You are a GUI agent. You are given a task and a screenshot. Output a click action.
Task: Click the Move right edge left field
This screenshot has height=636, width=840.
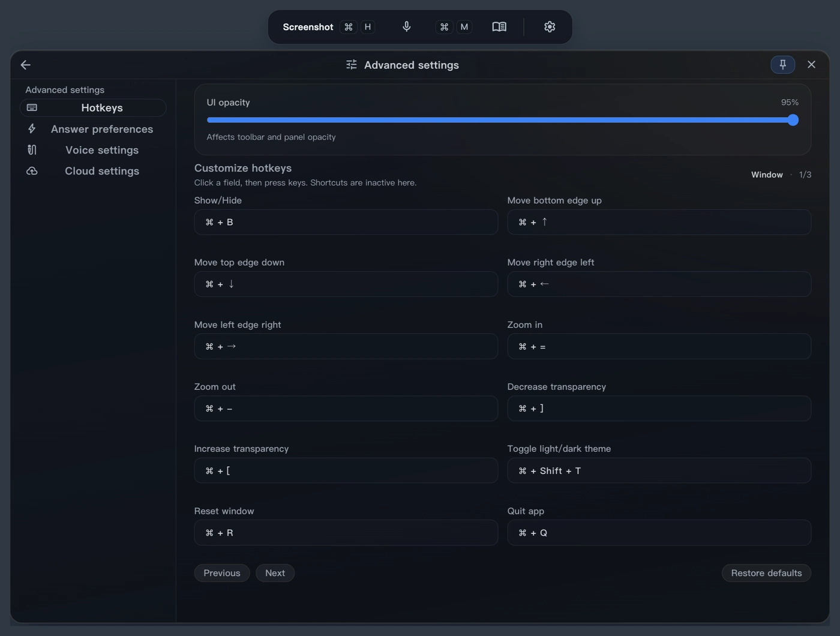tap(659, 284)
